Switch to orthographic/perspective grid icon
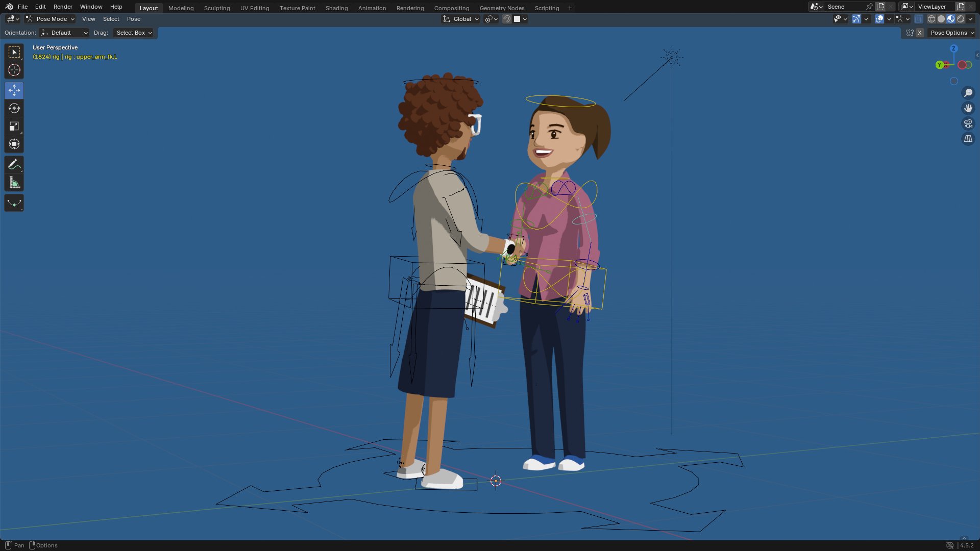Viewport: 980px width, 551px height. click(x=968, y=139)
